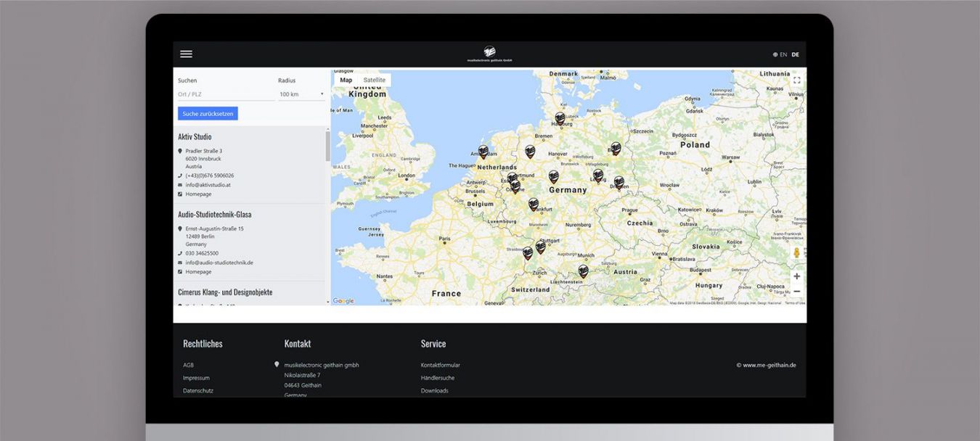Click the Aktiv Studio address pin icon
The width and height of the screenshot is (980, 441).
180,151
